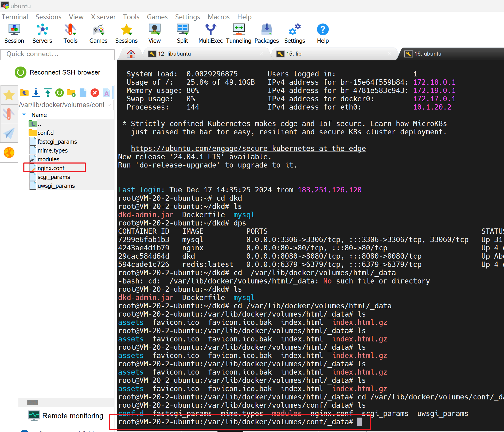The height and width of the screenshot is (432, 504).
Task: Click the Sessions star toolbar icon
Action: (x=126, y=33)
